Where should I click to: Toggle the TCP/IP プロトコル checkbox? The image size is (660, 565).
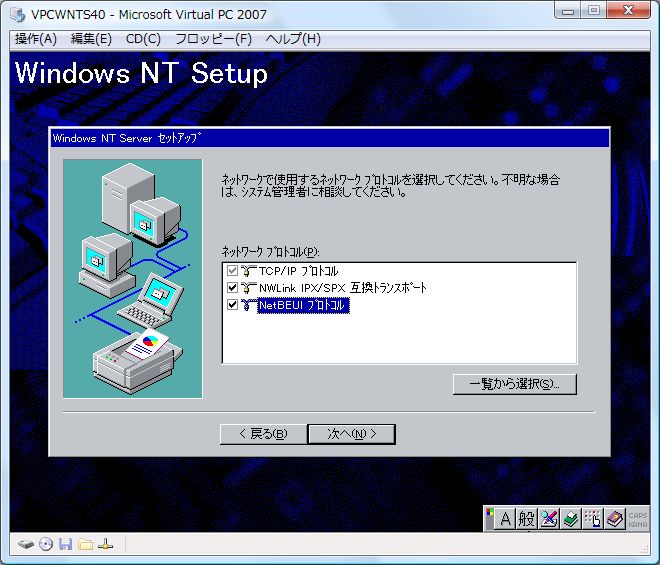pos(232,270)
